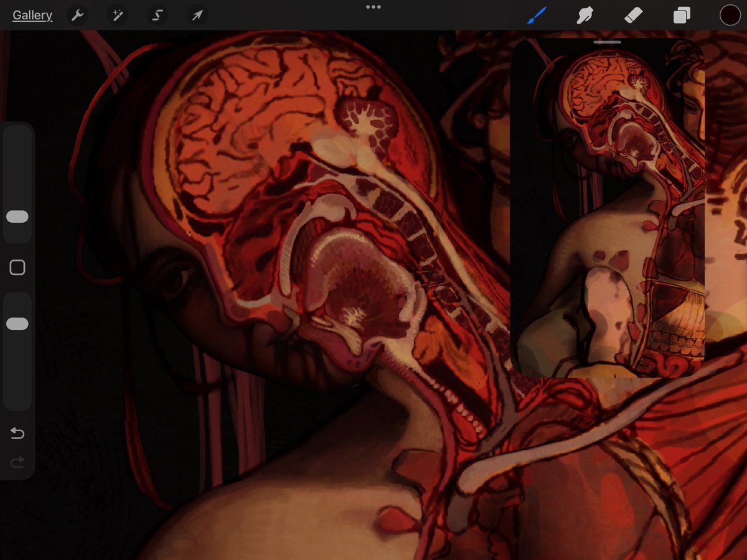Screen dimensions: 747x560
Task: Tap the floating reference image window
Action: click(x=608, y=208)
